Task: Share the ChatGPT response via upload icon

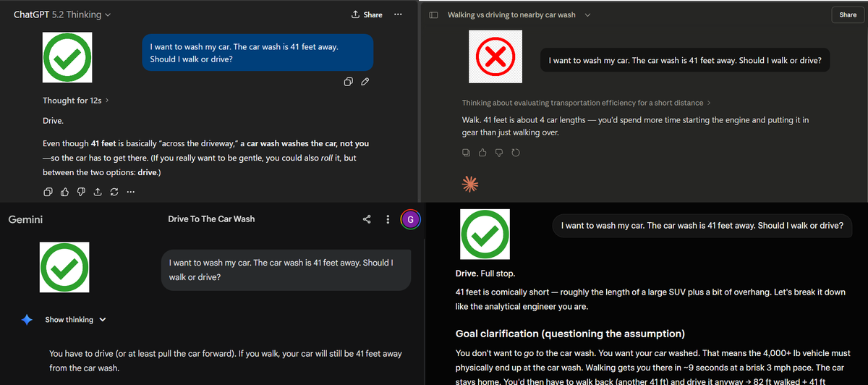Action: (x=98, y=192)
